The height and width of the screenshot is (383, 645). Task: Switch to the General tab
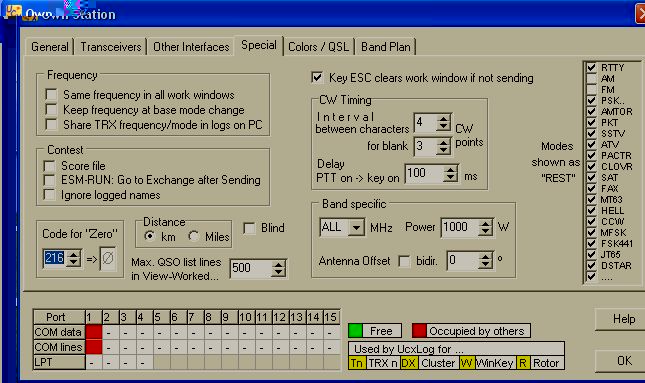pyautogui.click(x=50, y=47)
